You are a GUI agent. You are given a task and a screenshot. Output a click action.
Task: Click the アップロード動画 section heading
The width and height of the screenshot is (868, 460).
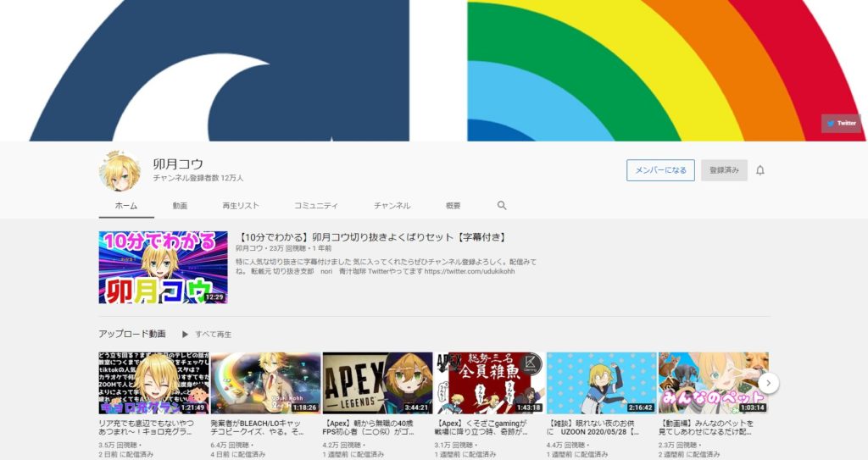click(132, 334)
